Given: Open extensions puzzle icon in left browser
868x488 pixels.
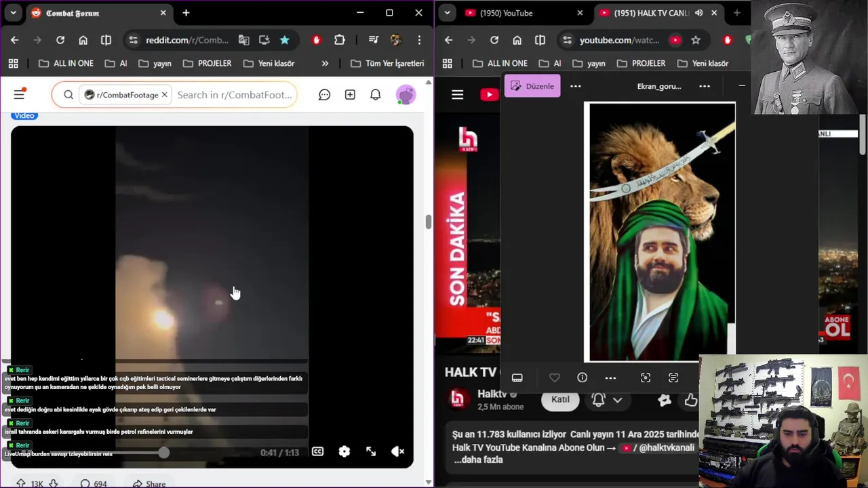Looking at the screenshot, I should pyautogui.click(x=340, y=40).
